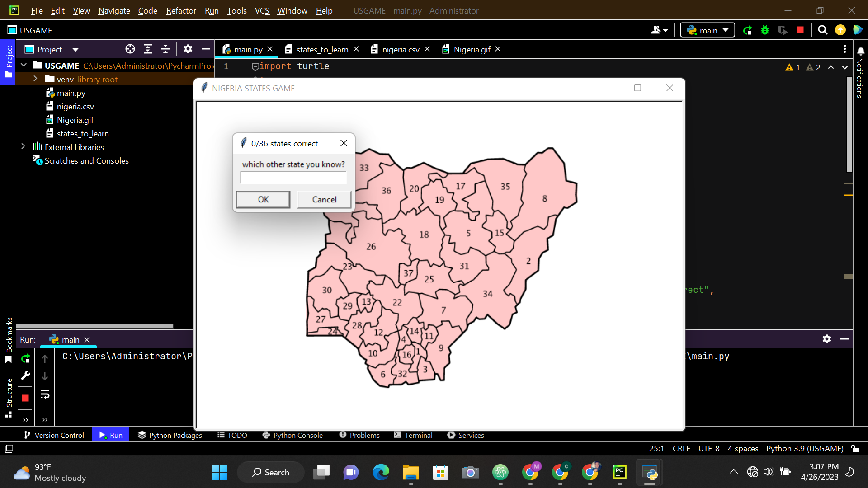Click the Debug bug icon in toolbar
Image resolution: width=868 pixels, height=488 pixels.
[x=765, y=30]
